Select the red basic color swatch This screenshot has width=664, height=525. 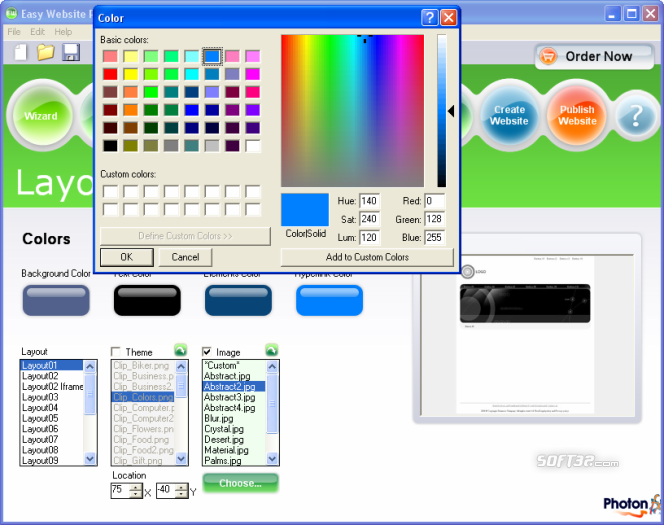coord(110,74)
